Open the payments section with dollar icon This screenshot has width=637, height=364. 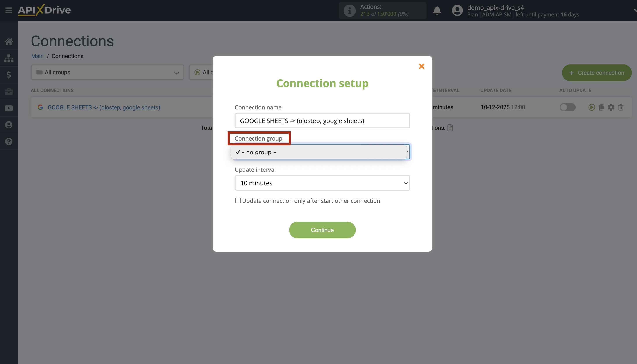(x=9, y=75)
